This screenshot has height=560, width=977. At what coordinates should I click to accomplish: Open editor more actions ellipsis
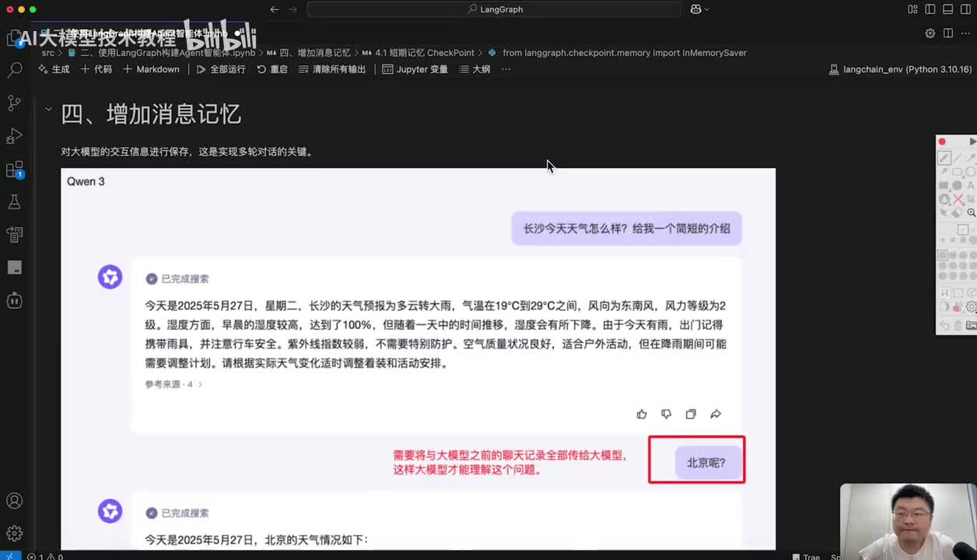tap(965, 33)
